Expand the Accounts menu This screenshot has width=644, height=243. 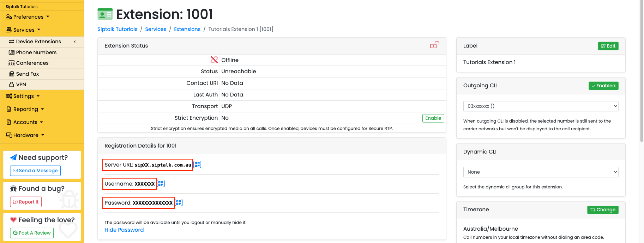(24, 122)
